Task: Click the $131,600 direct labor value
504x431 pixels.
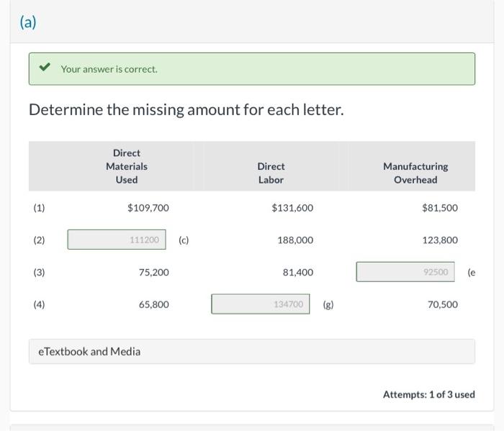Action: [292, 208]
